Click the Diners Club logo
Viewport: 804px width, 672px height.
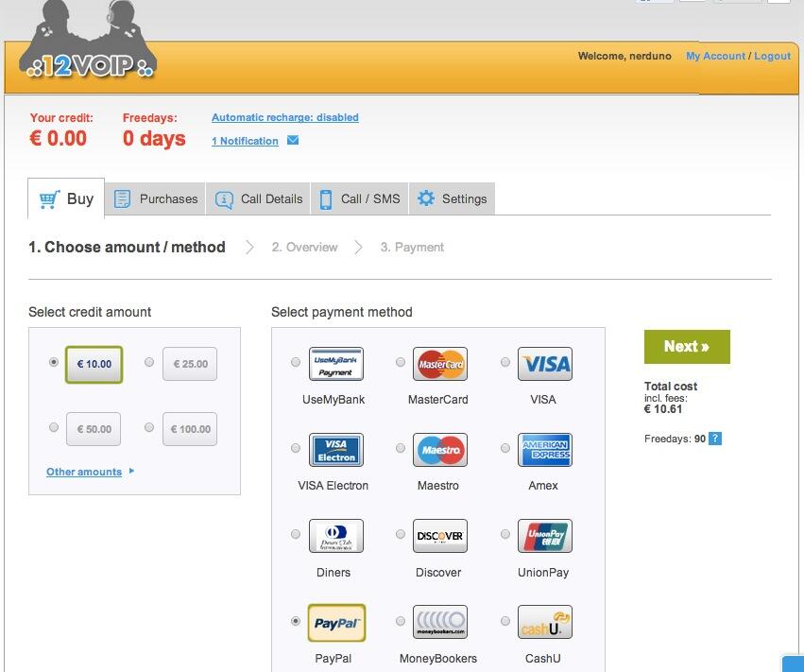pos(335,536)
